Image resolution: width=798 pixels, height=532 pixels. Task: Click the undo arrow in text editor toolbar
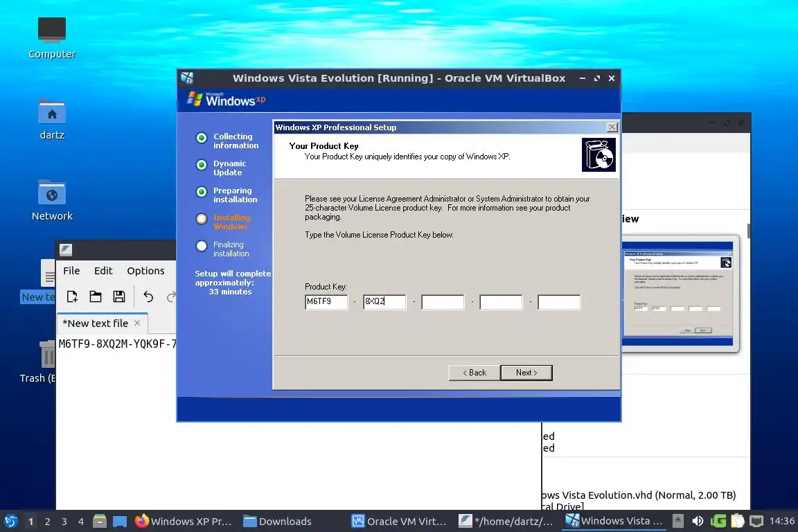(148, 296)
